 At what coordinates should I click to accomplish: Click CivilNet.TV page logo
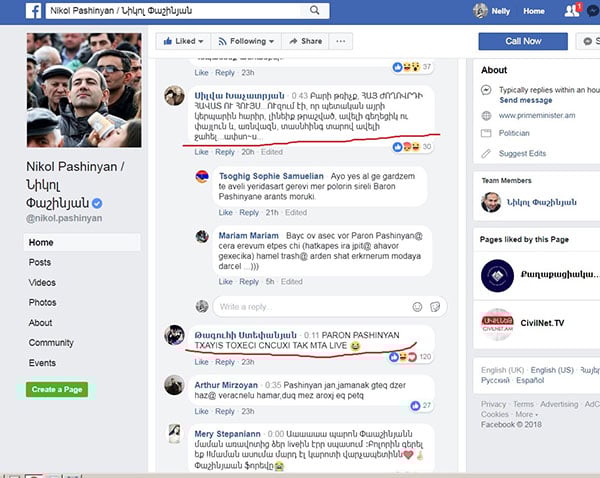[497, 324]
